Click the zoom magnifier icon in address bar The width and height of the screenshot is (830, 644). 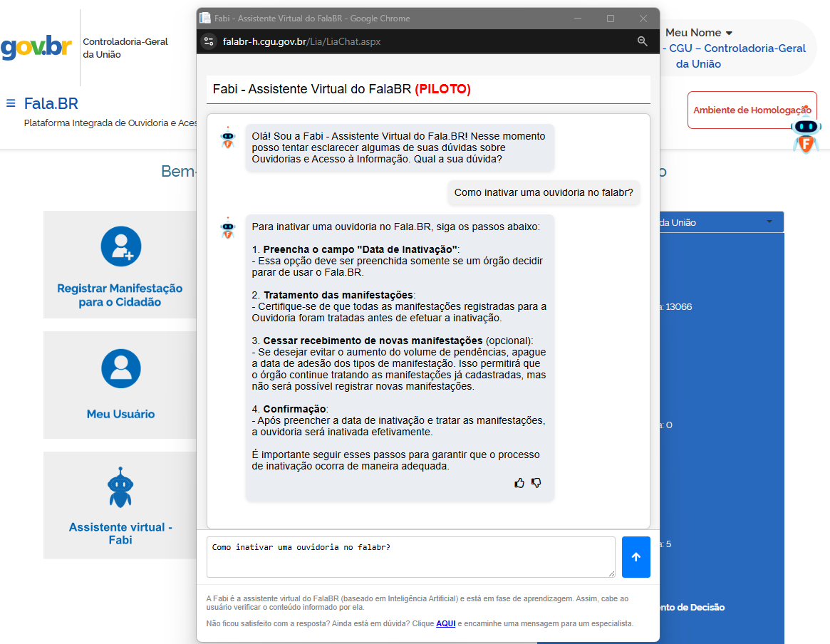tap(642, 41)
